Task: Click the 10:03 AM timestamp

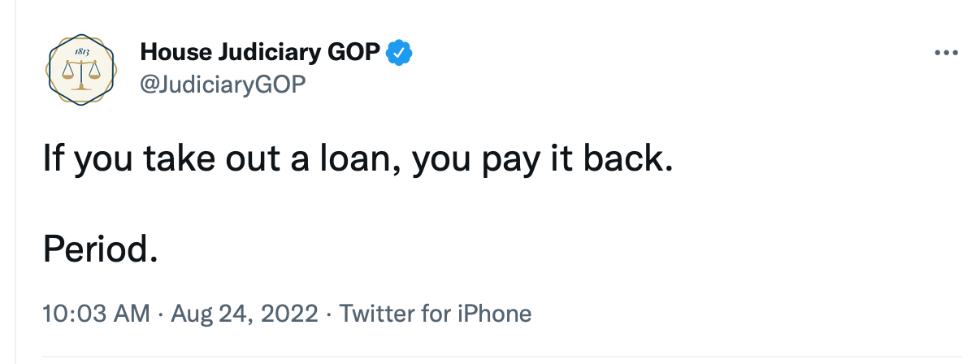Action: point(96,313)
